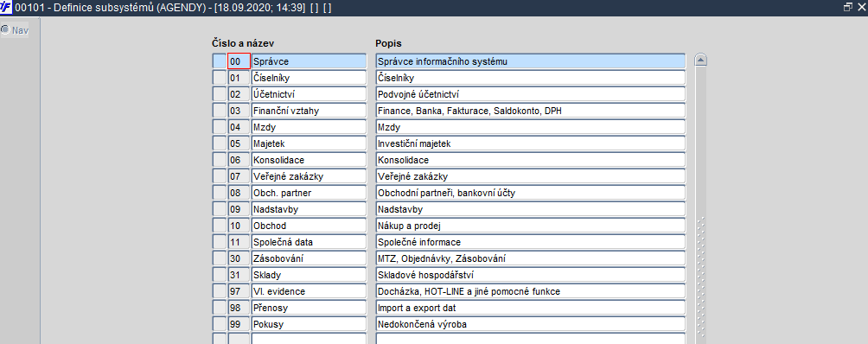Click the Popis column header
Image resolution: width=868 pixels, height=344 pixels.
click(388, 42)
